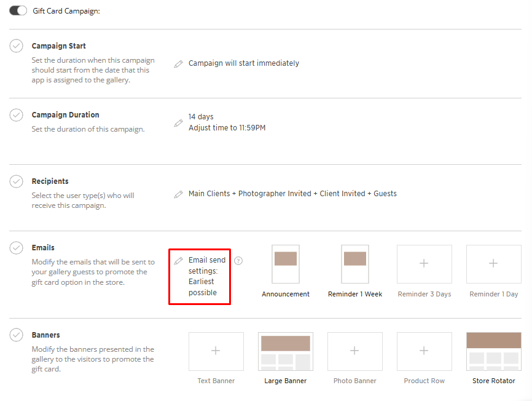Viewport: 532px width, 401px height.
Task: Add a Reminder 1 Day email
Action: click(x=493, y=264)
